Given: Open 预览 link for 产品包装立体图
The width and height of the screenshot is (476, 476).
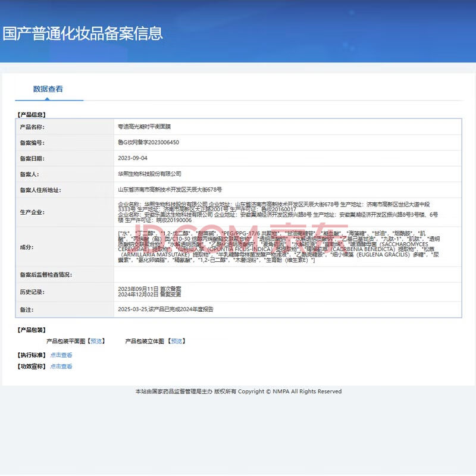Looking at the screenshot, I should (x=176, y=341).
